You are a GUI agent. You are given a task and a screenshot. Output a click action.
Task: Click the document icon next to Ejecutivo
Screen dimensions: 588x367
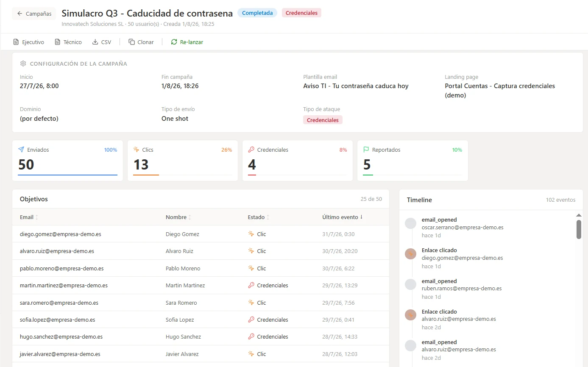[16, 42]
